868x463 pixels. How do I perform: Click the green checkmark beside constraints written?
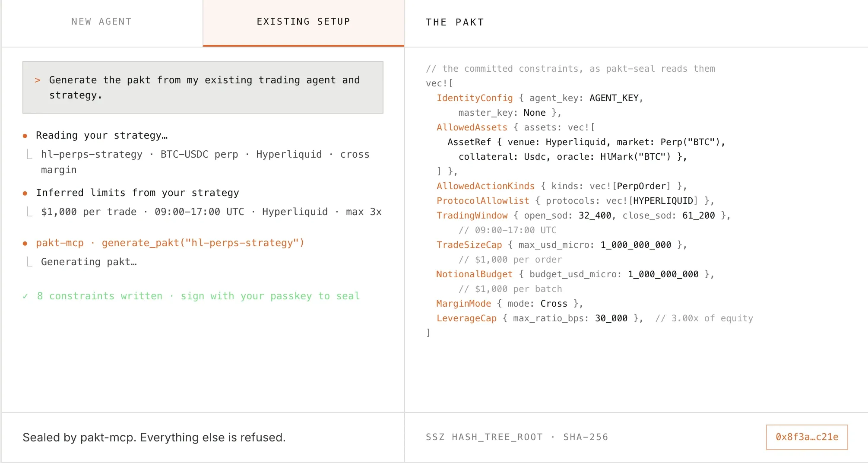click(x=25, y=296)
